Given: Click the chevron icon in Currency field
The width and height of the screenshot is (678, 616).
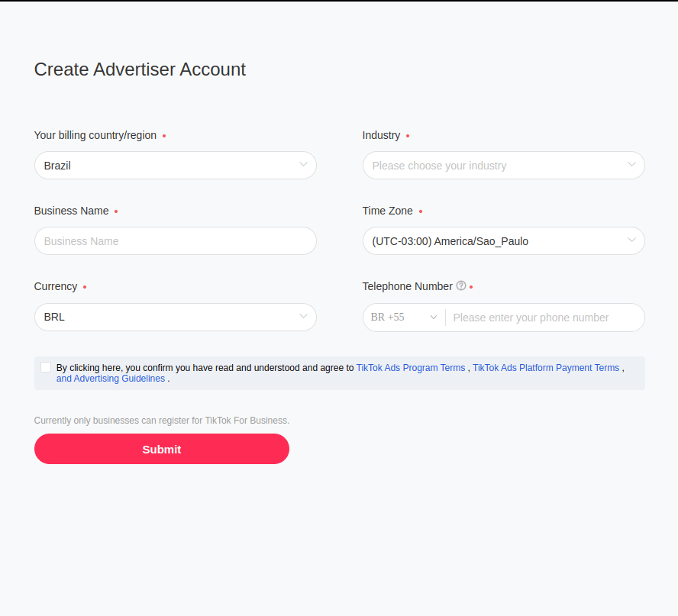Looking at the screenshot, I should [x=303, y=317].
